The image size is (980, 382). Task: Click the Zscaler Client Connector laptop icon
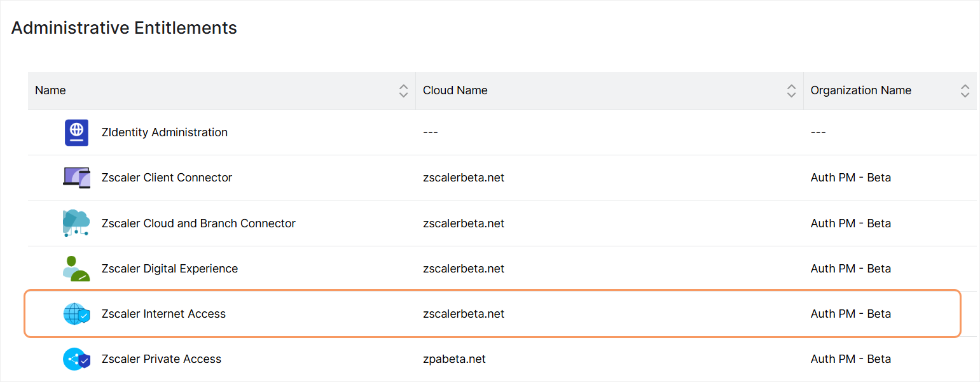[x=76, y=178]
